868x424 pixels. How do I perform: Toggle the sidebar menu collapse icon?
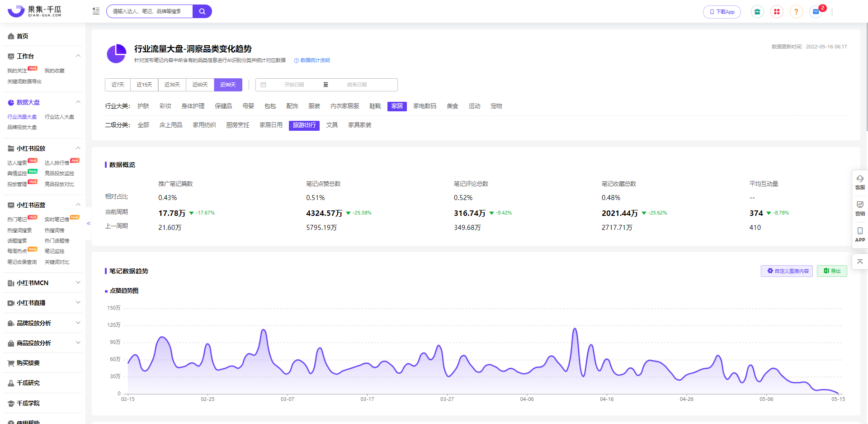click(x=96, y=11)
